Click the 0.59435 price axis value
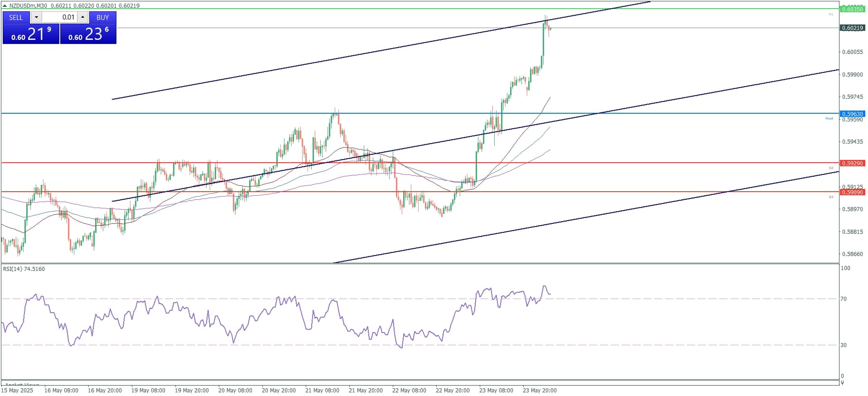868x396 pixels. pyautogui.click(x=852, y=142)
